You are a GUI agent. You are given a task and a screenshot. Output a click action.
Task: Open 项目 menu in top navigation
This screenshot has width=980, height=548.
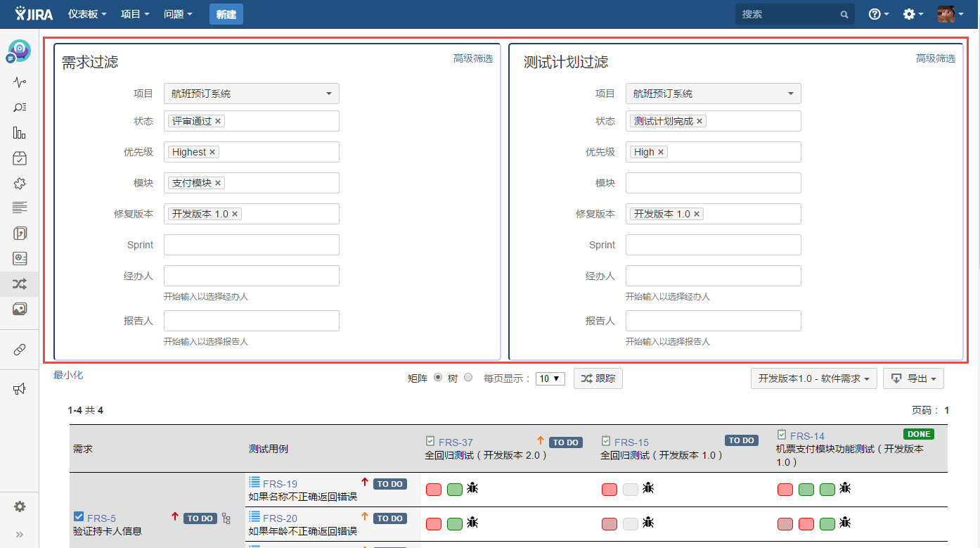click(x=135, y=14)
